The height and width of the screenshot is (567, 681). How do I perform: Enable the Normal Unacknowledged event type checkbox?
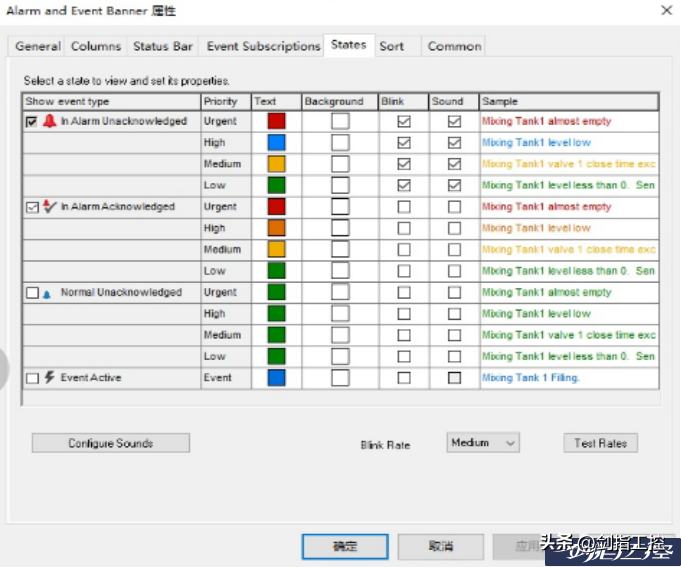(x=32, y=293)
